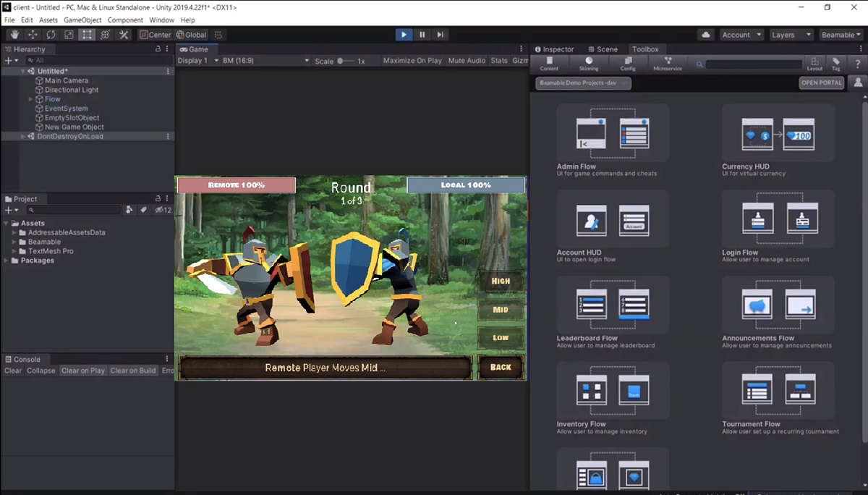Open Microservice manager in Toolbox

[x=668, y=64]
